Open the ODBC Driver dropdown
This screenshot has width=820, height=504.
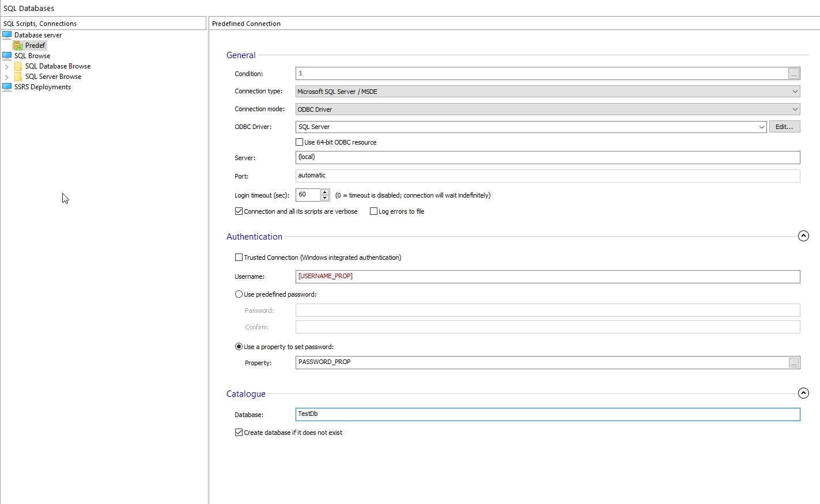tap(761, 127)
